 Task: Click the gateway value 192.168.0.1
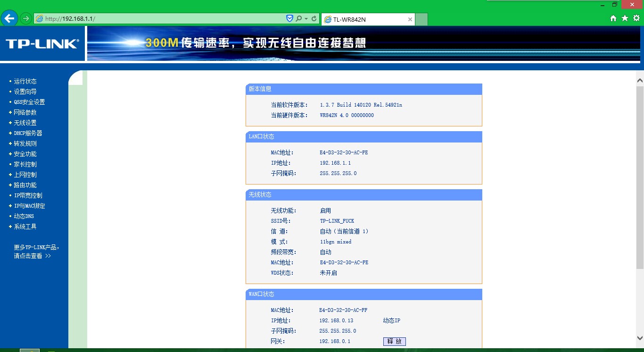click(335, 341)
